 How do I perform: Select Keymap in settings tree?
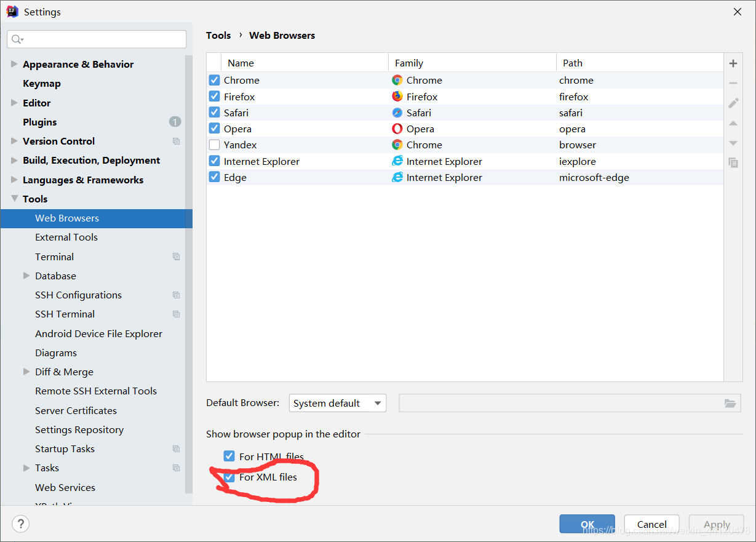(42, 83)
